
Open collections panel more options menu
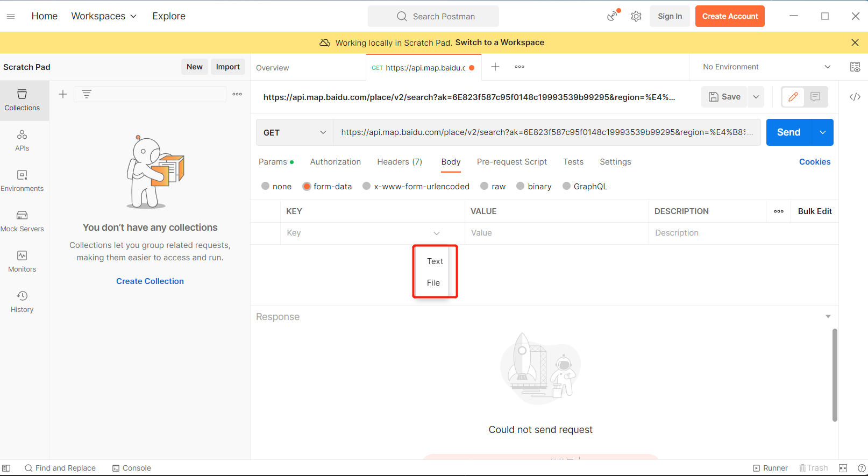pyautogui.click(x=237, y=94)
